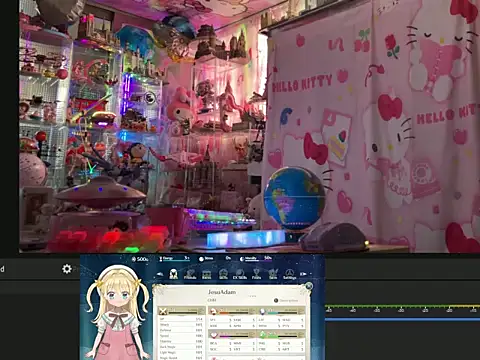The image size is (480, 360).
Task: Open the gear settings icon in the dark panel
Action: (x=67, y=269)
